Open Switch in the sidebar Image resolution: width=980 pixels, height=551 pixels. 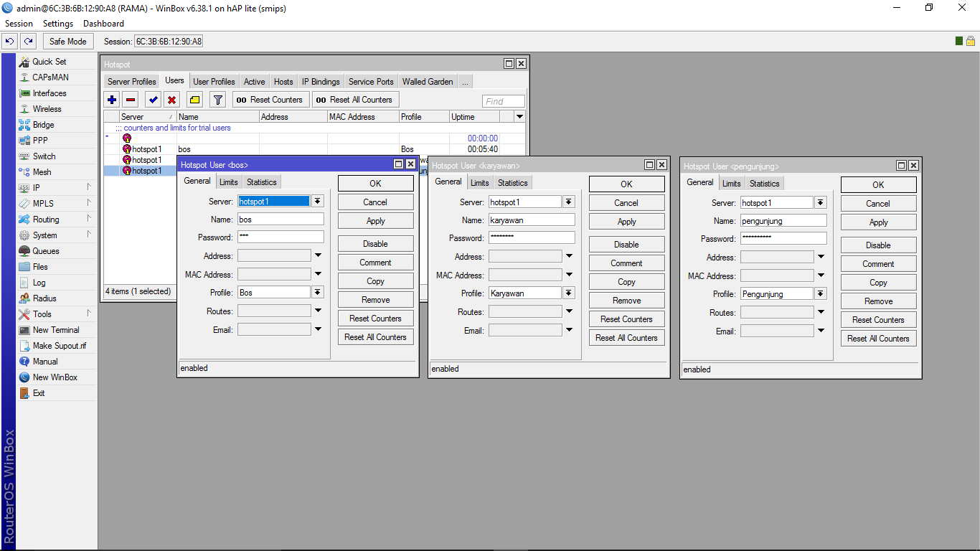(44, 156)
